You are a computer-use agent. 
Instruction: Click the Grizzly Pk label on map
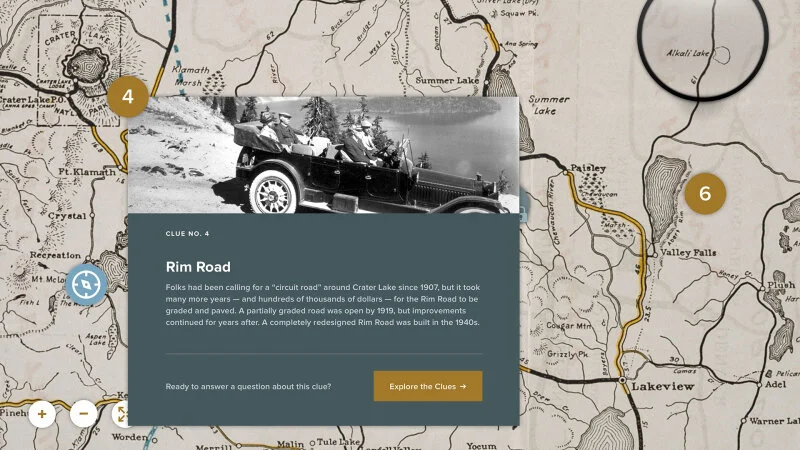click(x=568, y=354)
